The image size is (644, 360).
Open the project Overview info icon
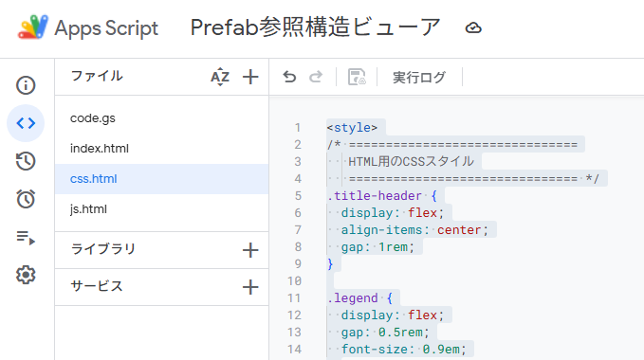[x=26, y=85]
